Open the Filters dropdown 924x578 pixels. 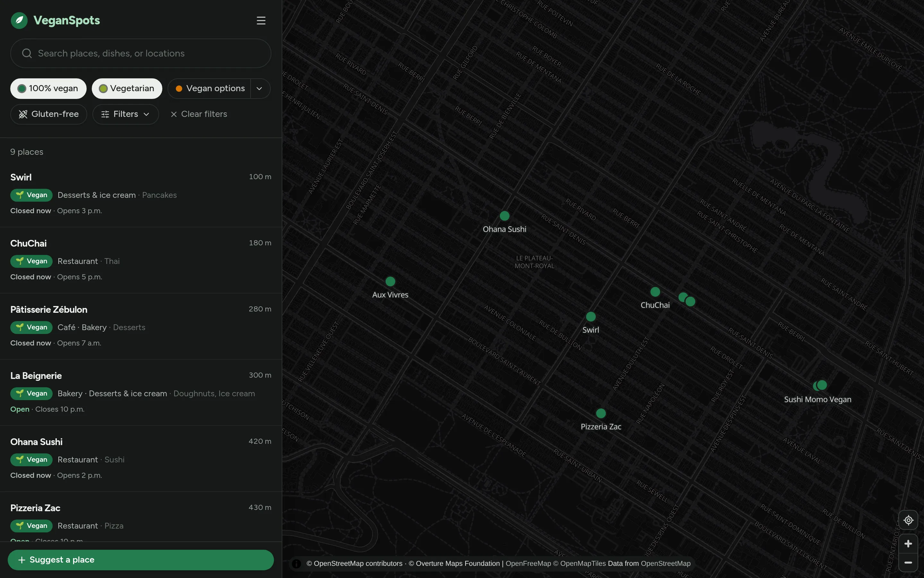click(x=125, y=114)
